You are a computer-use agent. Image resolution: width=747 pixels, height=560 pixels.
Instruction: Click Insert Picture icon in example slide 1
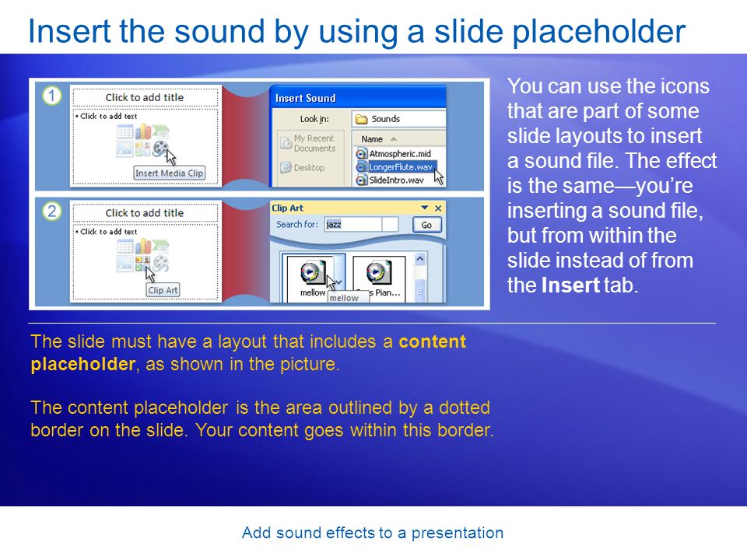pos(125,149)
